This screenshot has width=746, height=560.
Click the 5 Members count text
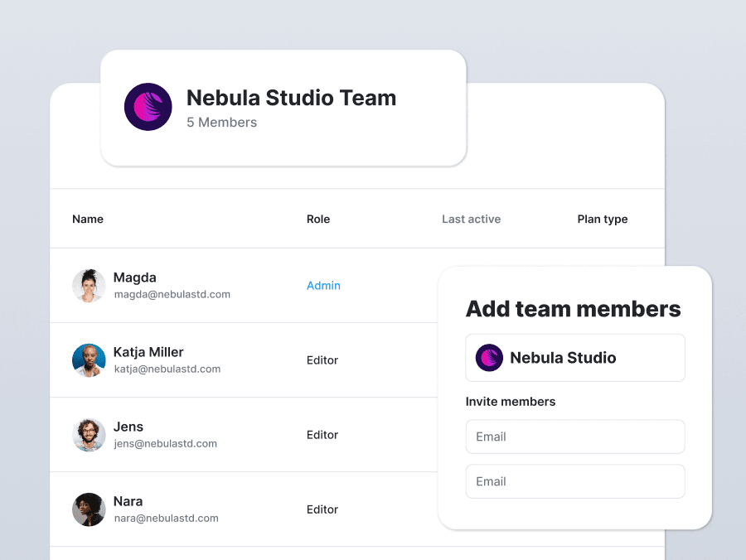point(221,123)
